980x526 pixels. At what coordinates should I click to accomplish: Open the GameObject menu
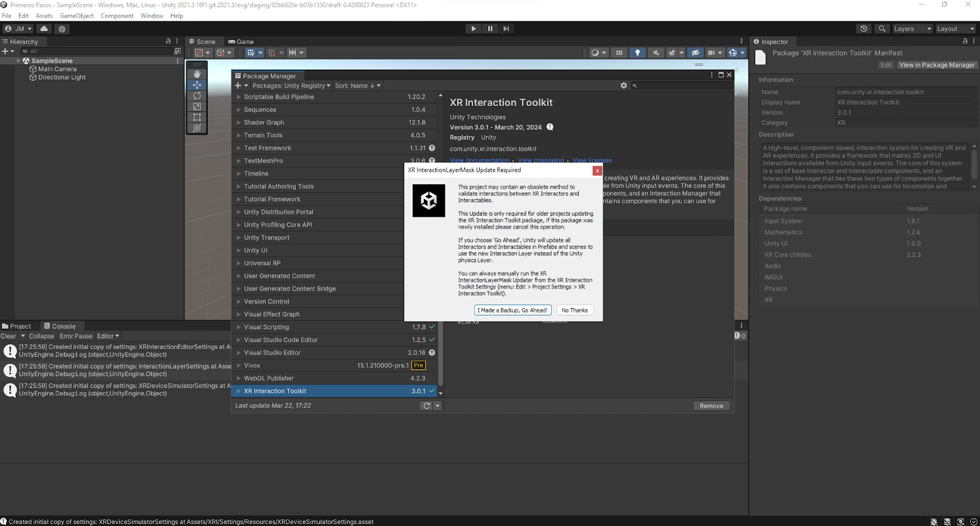click(x=77, y=16)
